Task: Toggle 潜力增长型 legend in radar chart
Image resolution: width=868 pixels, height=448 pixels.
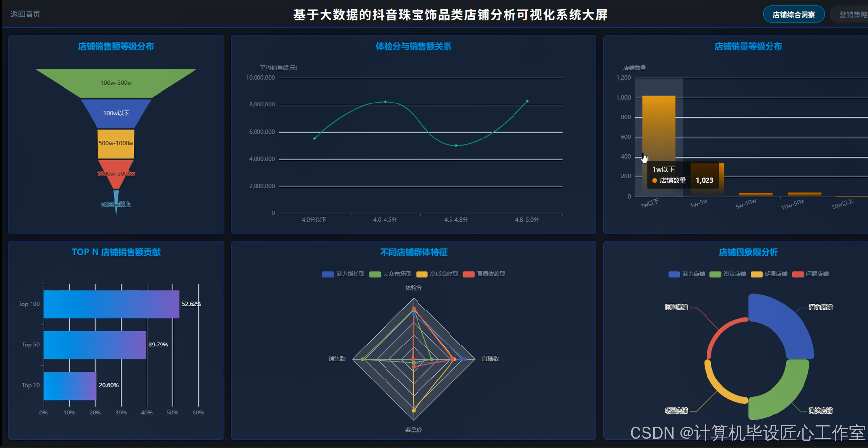Action: [344, 274]
